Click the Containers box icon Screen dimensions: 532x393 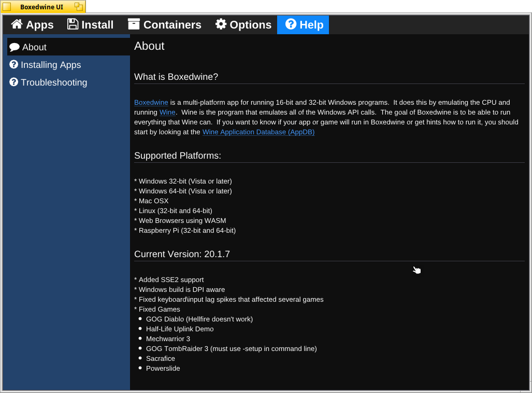pos(134,24)
